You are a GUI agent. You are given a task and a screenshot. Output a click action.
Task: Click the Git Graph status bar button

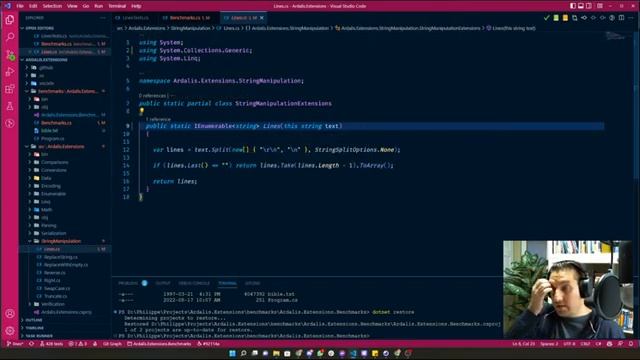coord(112,344)
